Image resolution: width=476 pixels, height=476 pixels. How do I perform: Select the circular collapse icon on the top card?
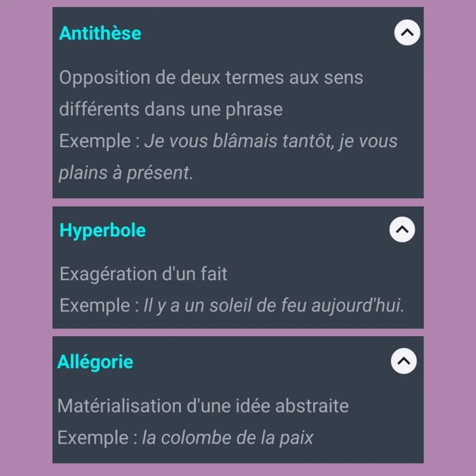[x=407, y=33]
